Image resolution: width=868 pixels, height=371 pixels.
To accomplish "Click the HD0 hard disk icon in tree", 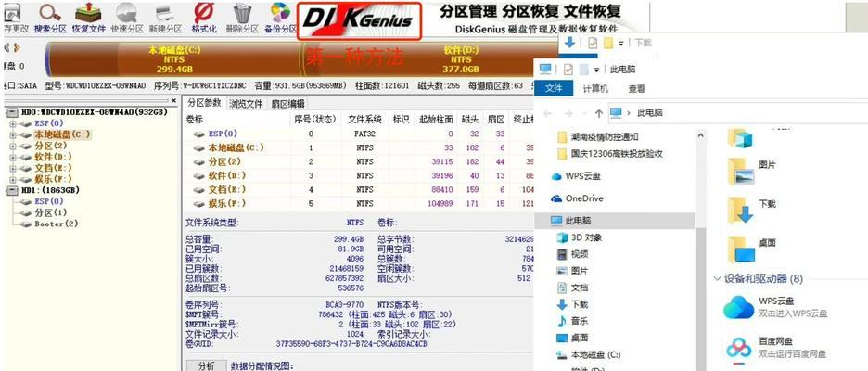I will point(14,112).
